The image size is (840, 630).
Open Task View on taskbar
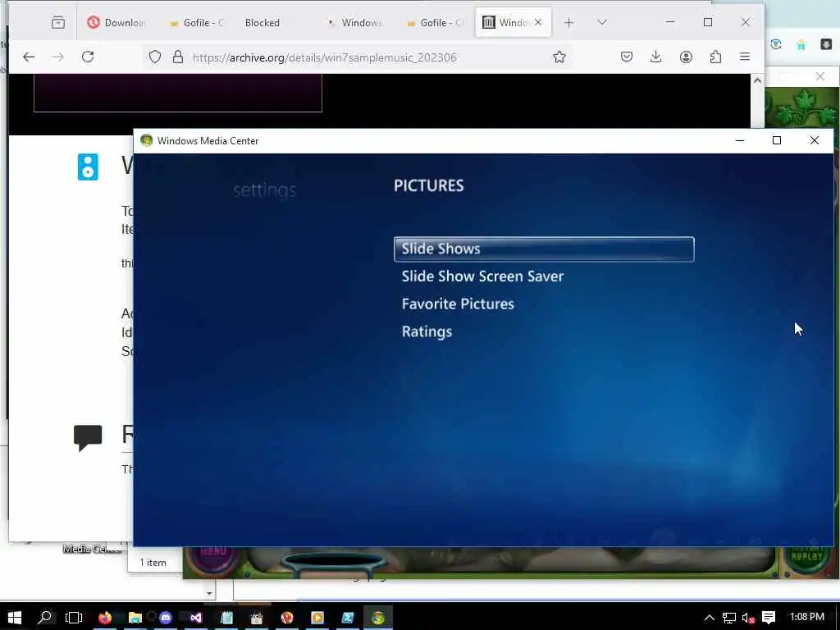74,617
